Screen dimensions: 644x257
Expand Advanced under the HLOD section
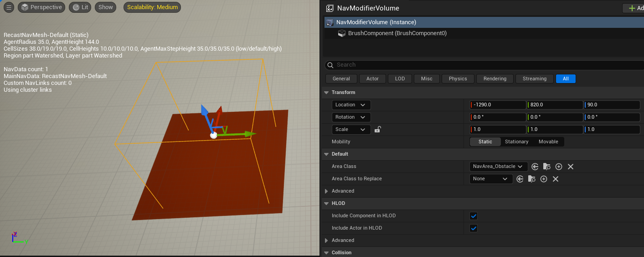coord(326,241)
